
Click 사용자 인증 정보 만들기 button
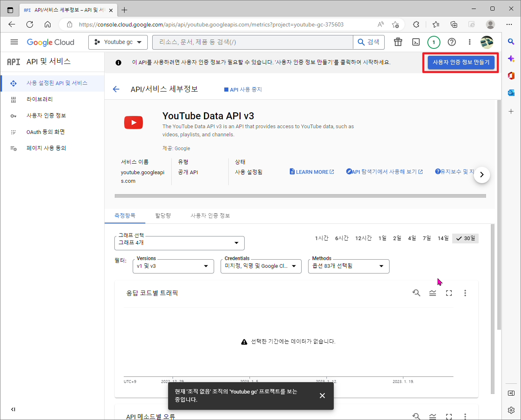coord(461,63)
